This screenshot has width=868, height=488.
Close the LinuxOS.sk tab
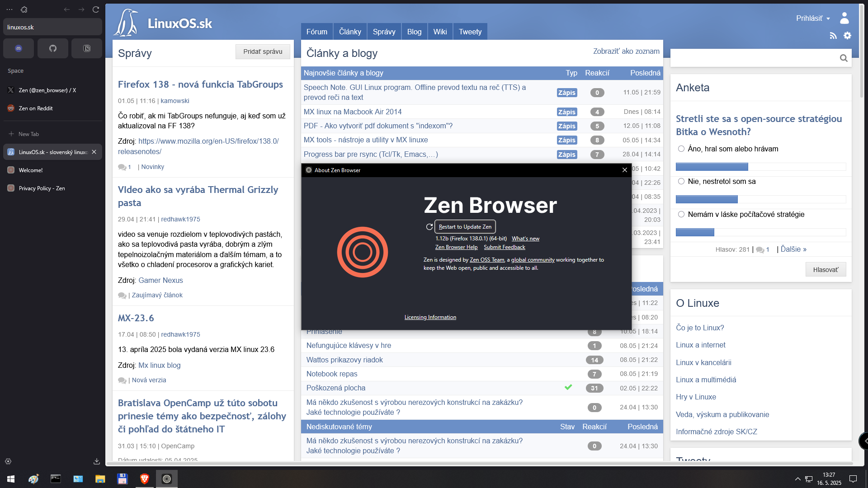[94, 152]
